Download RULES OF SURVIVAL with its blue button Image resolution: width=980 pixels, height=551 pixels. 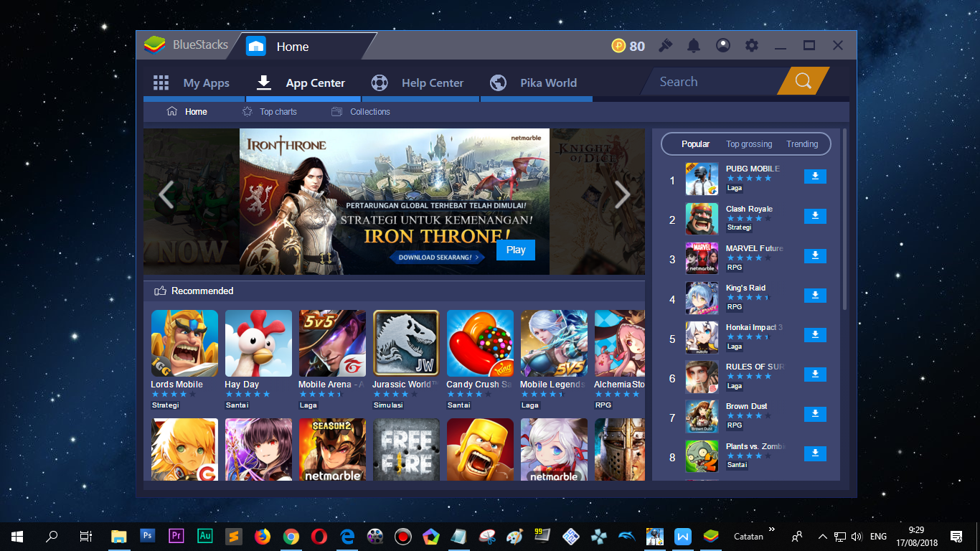pyautogui.click(x=815, y=374)
